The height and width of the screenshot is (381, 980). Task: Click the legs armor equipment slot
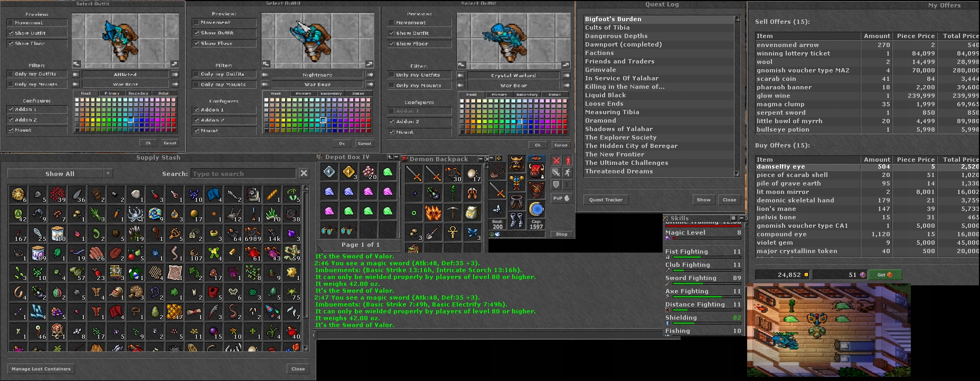click(516, 203)
